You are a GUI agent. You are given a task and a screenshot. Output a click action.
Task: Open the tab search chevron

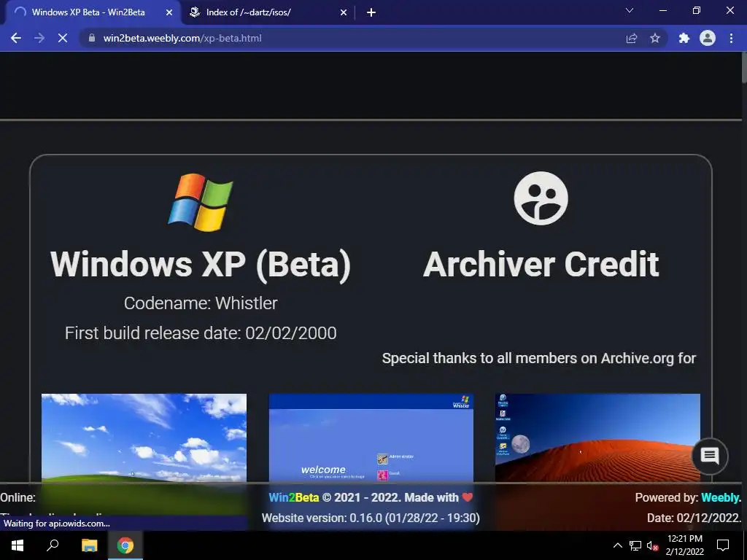coord(630,10)
